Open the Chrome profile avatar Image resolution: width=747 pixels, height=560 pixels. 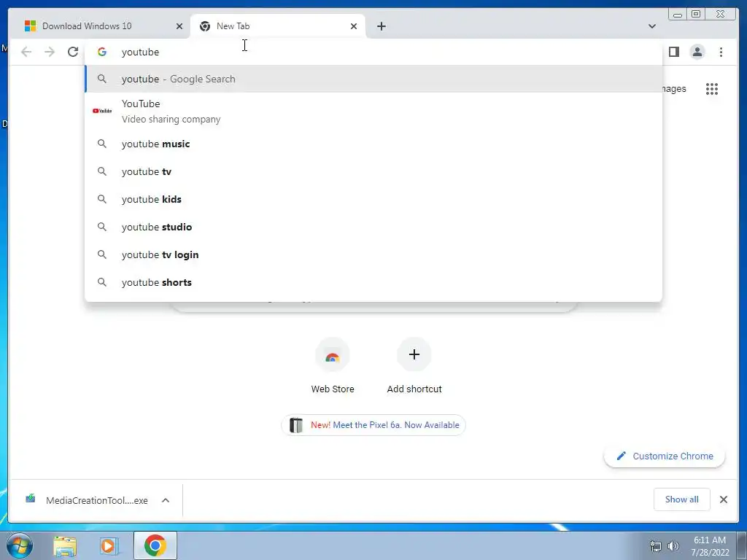pos(697,52)
